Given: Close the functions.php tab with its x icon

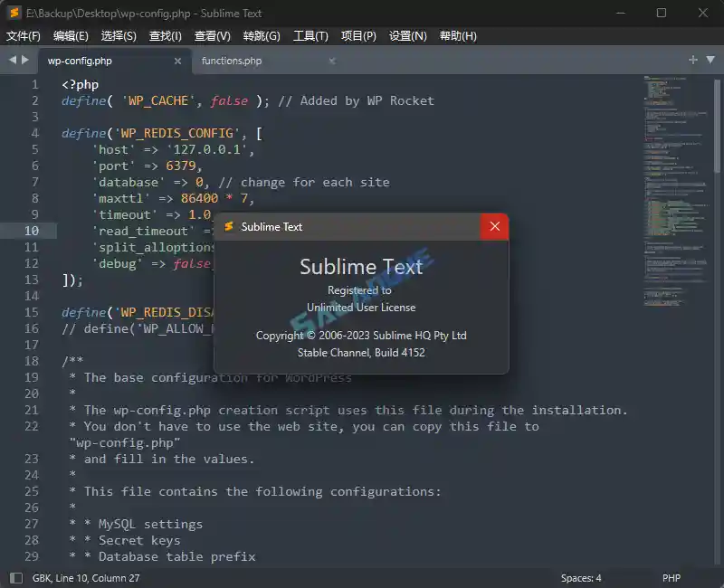Looking at the screenshot, I should (331, 62).
